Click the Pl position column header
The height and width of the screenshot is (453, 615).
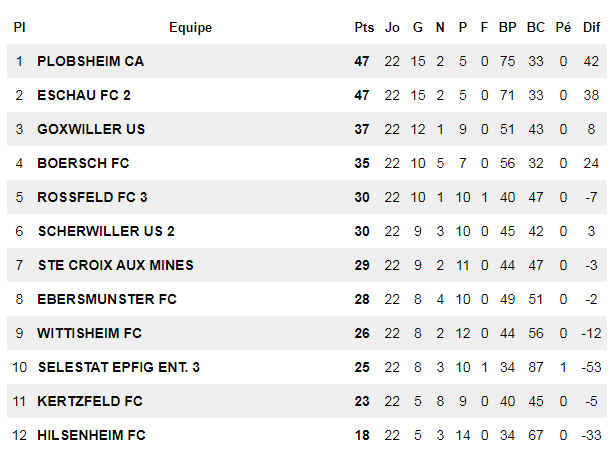20,27
